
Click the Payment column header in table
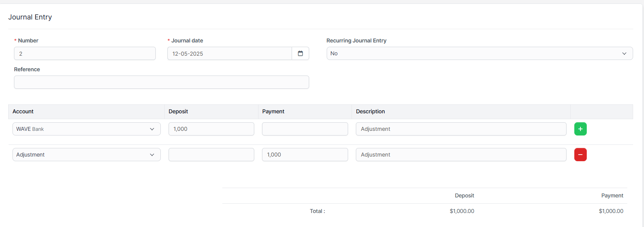[x=273, y=111]
